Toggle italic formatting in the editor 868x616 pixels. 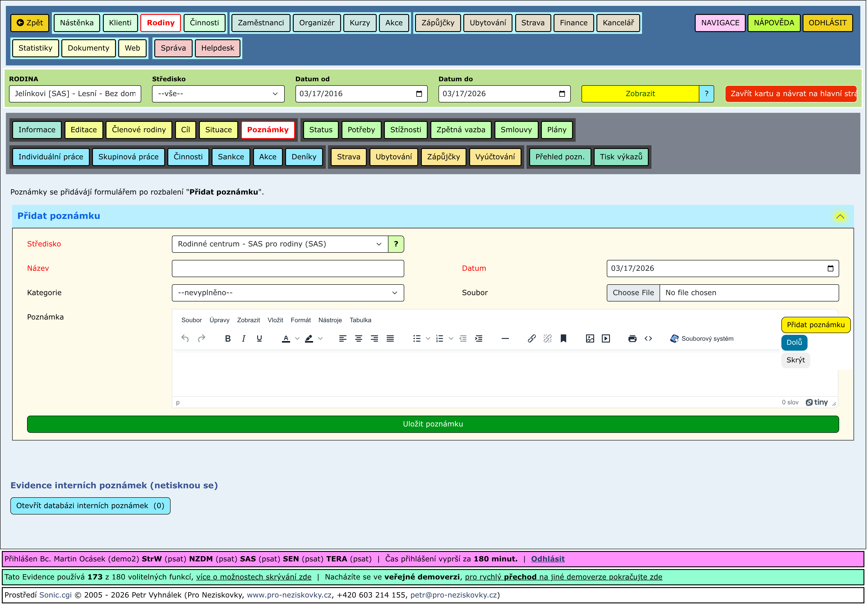click(x=243, y=339)
